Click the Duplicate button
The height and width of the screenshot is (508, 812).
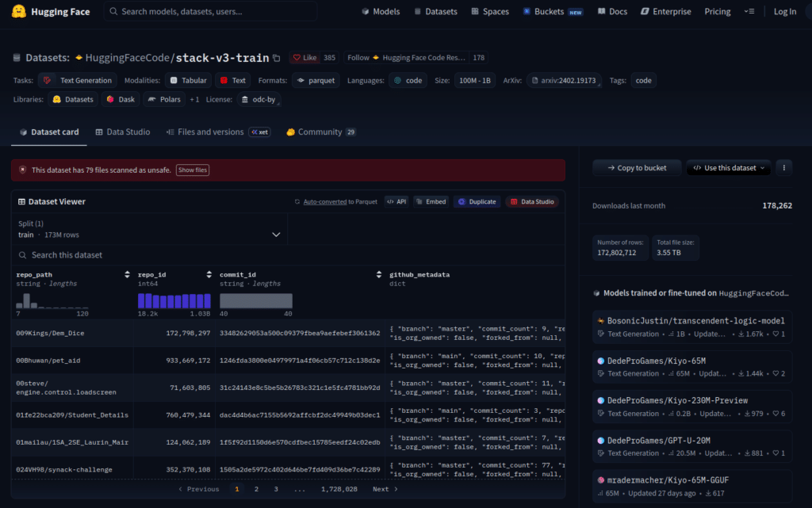[x=477, y=202]
